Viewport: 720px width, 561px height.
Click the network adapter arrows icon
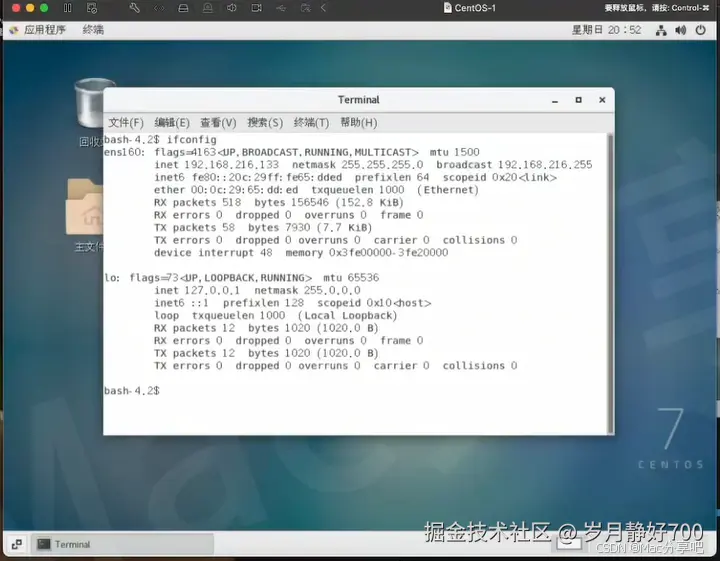tap(159, 8)
